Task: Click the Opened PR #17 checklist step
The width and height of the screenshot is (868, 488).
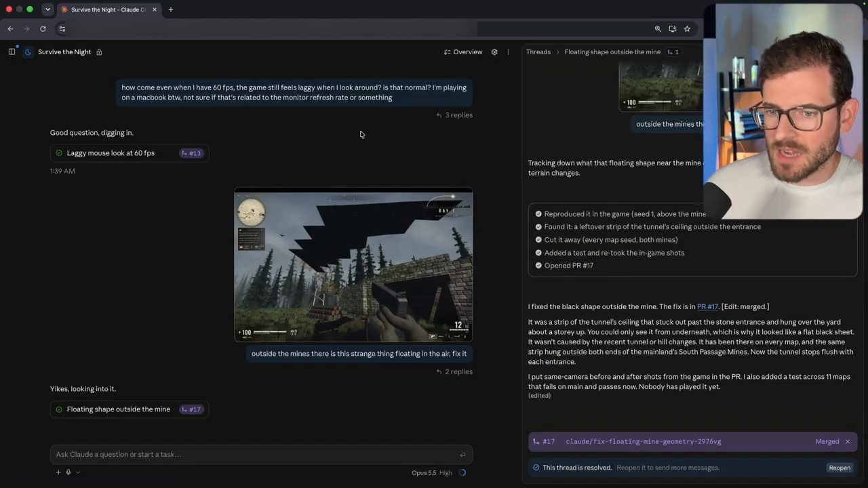Action: tap(568, 266)
